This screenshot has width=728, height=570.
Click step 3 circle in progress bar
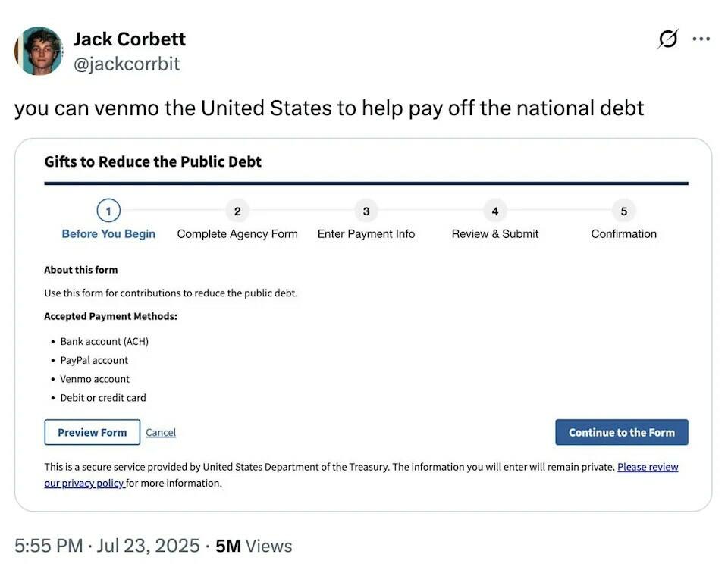point(366,211)
